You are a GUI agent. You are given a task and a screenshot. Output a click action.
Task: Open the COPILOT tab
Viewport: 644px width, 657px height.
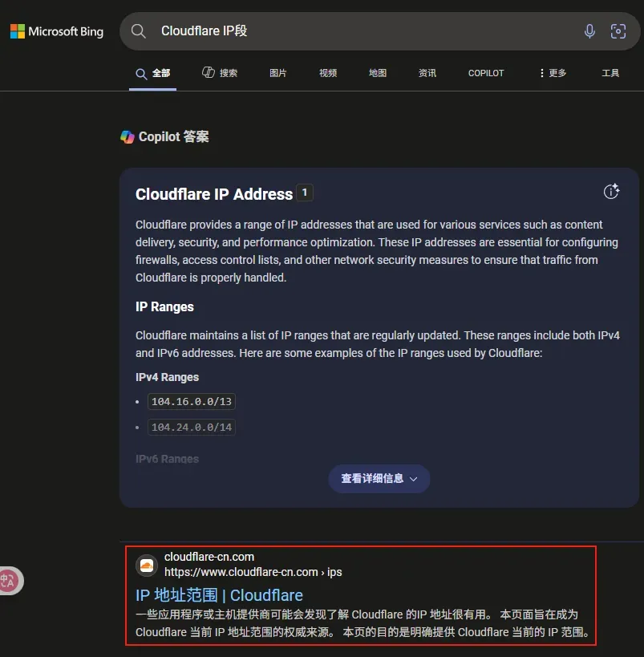tap(486, 73)
